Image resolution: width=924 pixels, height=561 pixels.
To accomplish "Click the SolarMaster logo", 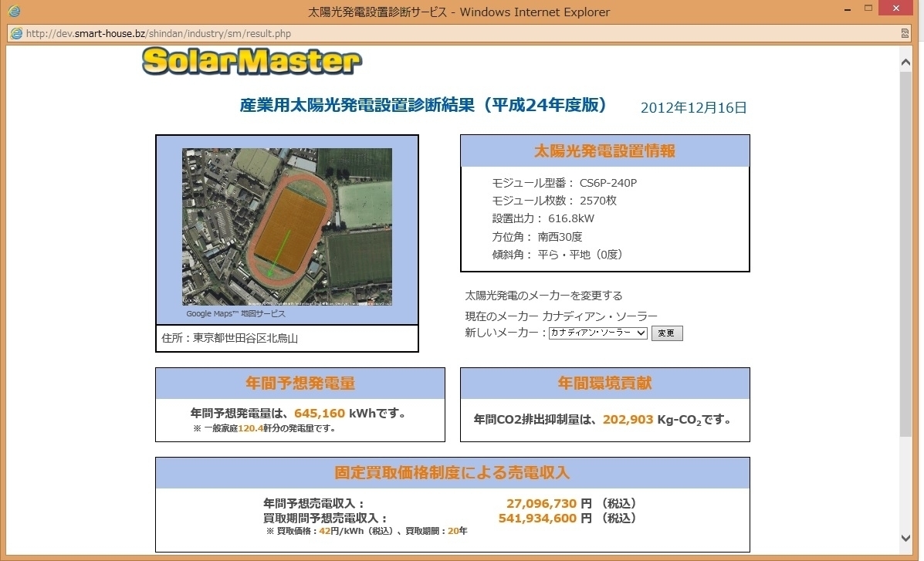I will click(252, 62).
